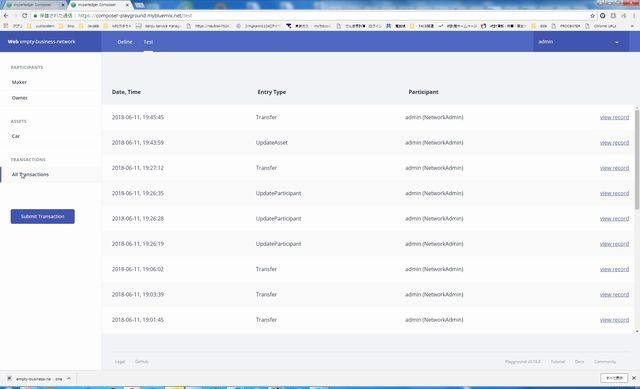Viewport: 640px width, 389px height.
Task: View record for 19:27:12 Transfer
Action: point(614,168)
